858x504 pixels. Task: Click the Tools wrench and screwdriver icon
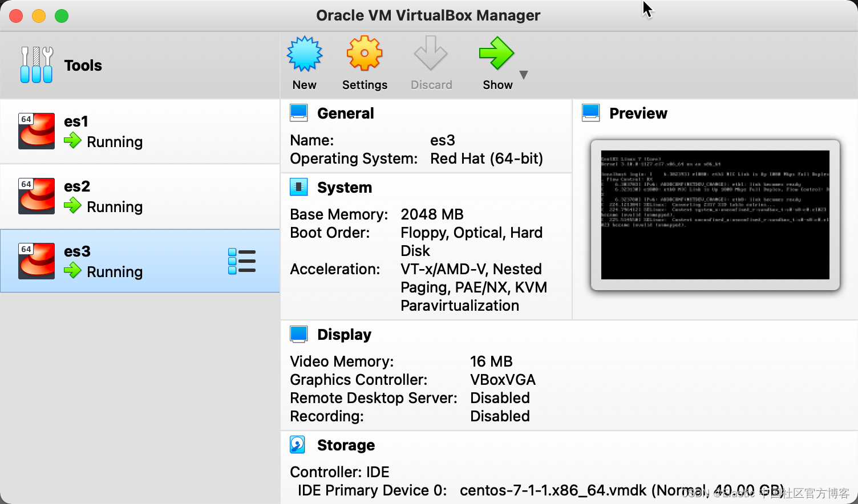(x=37, y=65)
